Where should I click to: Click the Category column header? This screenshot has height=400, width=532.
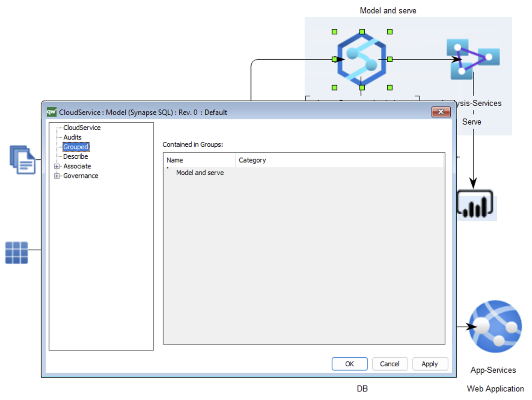tap(252, 160)
